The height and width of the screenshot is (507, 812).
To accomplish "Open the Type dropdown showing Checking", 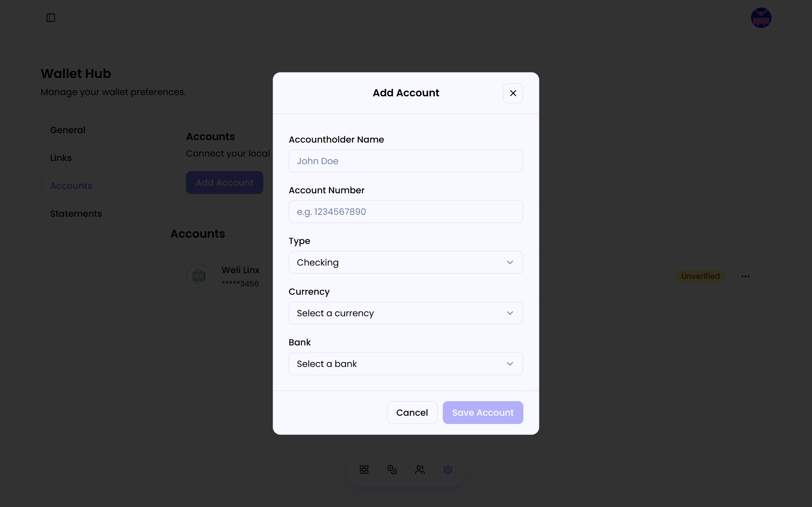I will pyautogui.click(x=405, y=262).
